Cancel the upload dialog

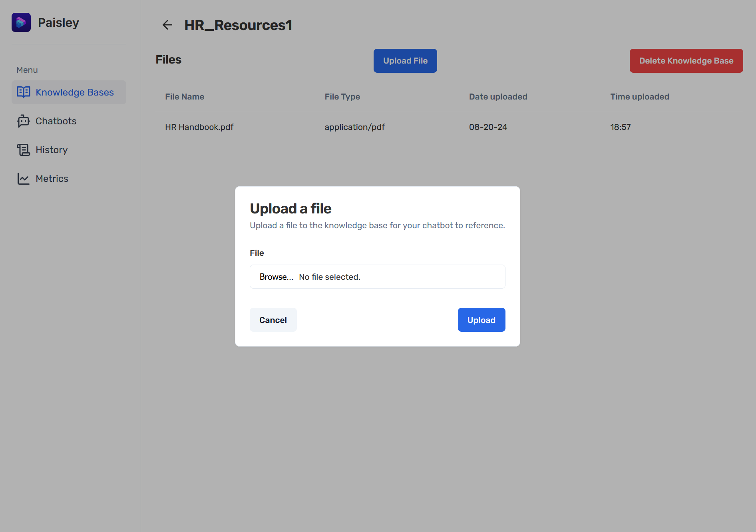(x=273, y=320)
